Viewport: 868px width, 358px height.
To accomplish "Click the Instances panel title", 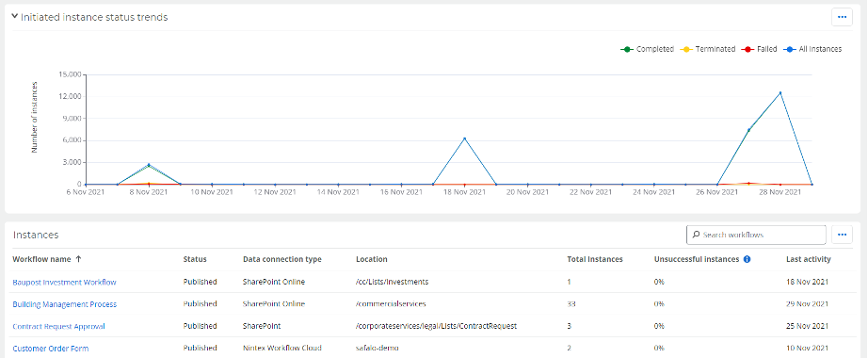I will point(36,235).
